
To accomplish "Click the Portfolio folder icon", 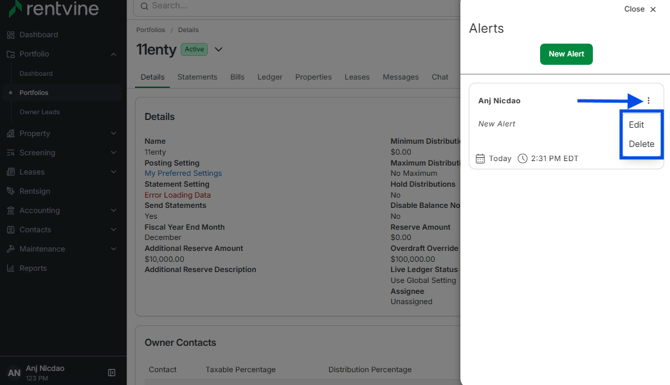I will [11, 54].
